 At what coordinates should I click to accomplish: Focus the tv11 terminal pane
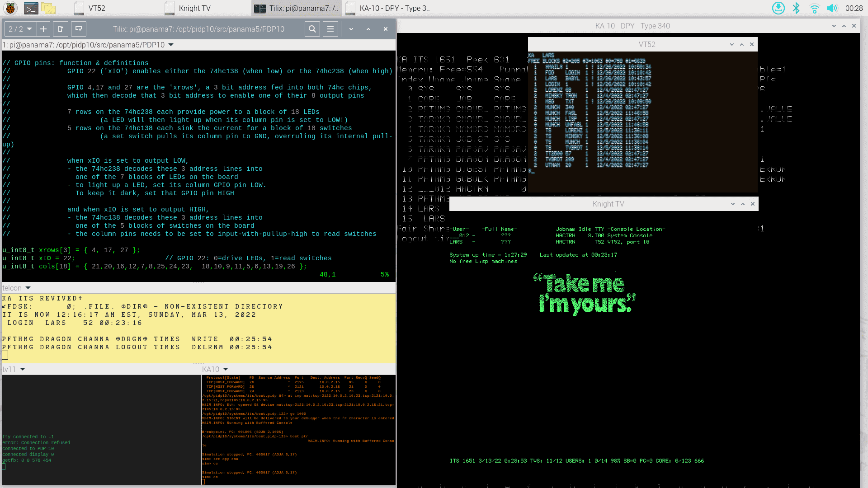tap(101, 429)
